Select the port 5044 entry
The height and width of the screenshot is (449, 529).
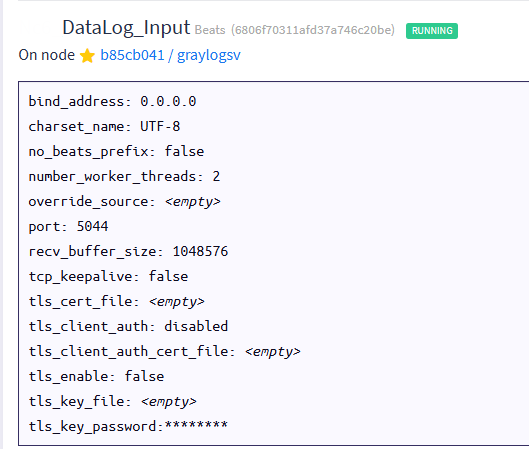(68, 226)
